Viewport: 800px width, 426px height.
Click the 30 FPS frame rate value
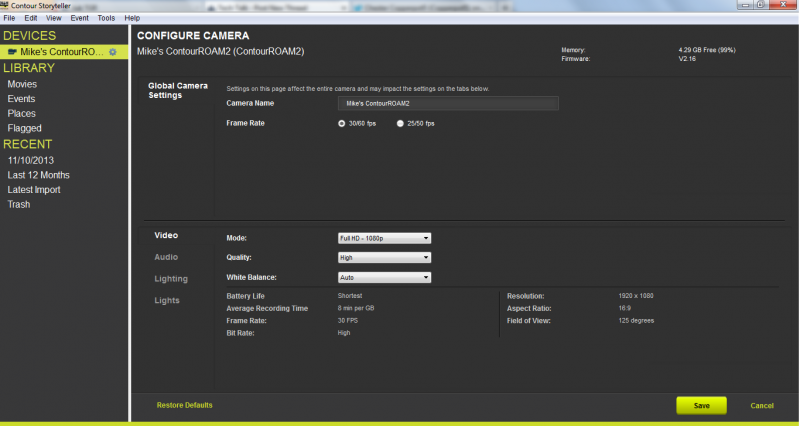pyautogui.click(x=347, y=321)
